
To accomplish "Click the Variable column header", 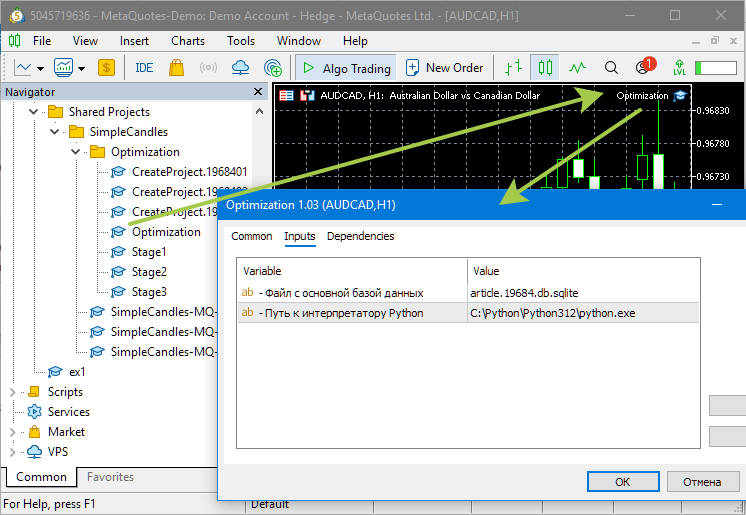I will [352, 271].
